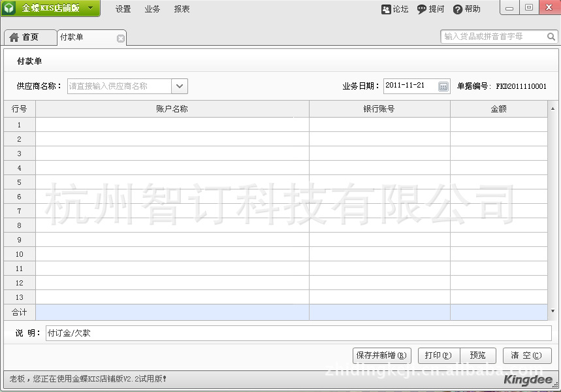
Task: Click the table scrollbar down arrow
Action: tap(553, 311)
